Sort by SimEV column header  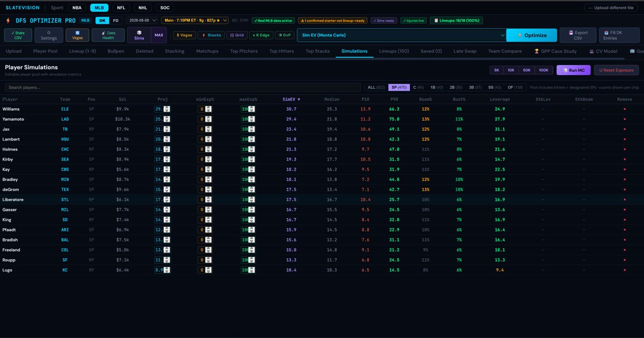point(291,99)
